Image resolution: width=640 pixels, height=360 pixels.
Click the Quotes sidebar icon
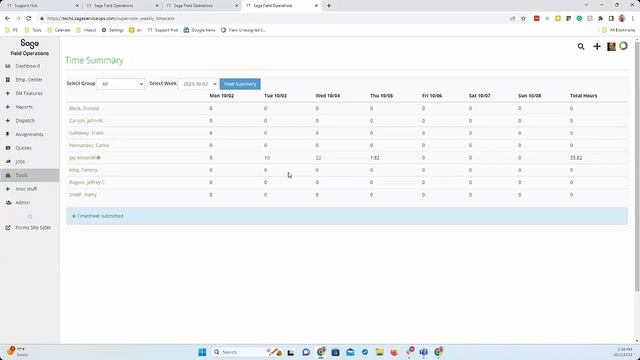pos(8,148)
